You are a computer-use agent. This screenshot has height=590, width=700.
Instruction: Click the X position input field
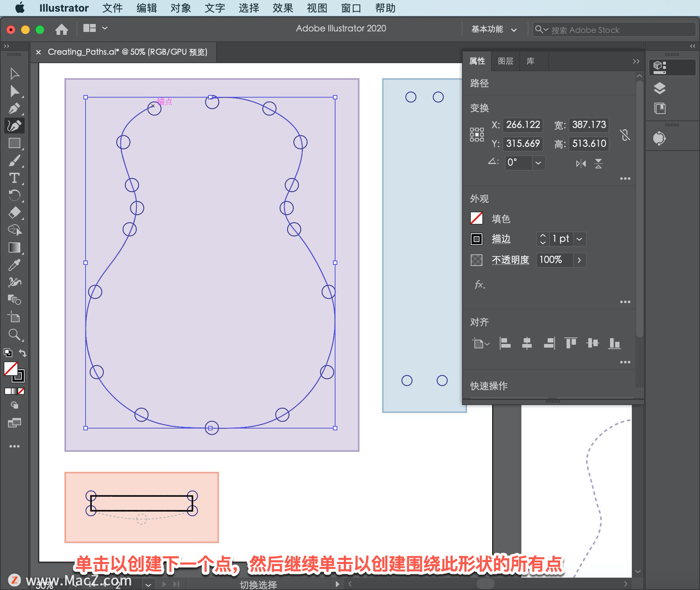point(523,125)
